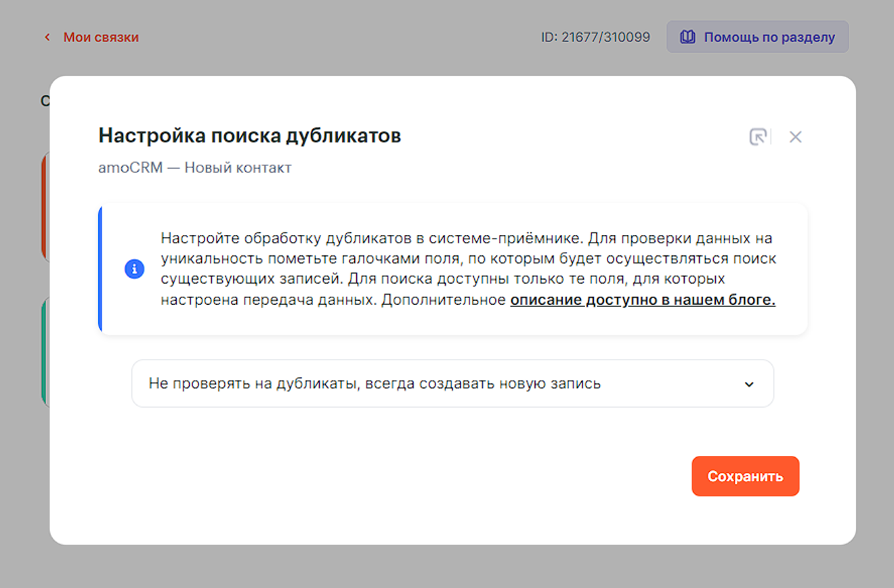Close the duplicate search settings dialog
The height and width of the screenshot is (588, 894).
795,137
